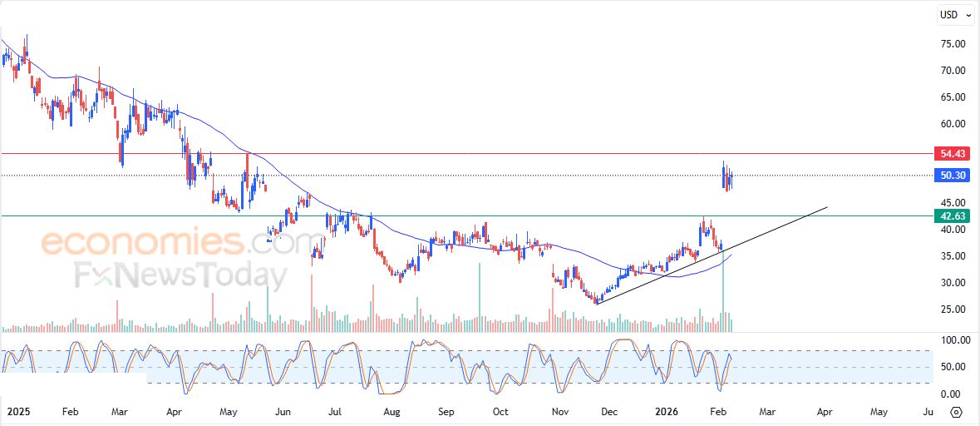Select the green horizontal support line
This screenshot has width=980, height=426.
coord(499,216)
